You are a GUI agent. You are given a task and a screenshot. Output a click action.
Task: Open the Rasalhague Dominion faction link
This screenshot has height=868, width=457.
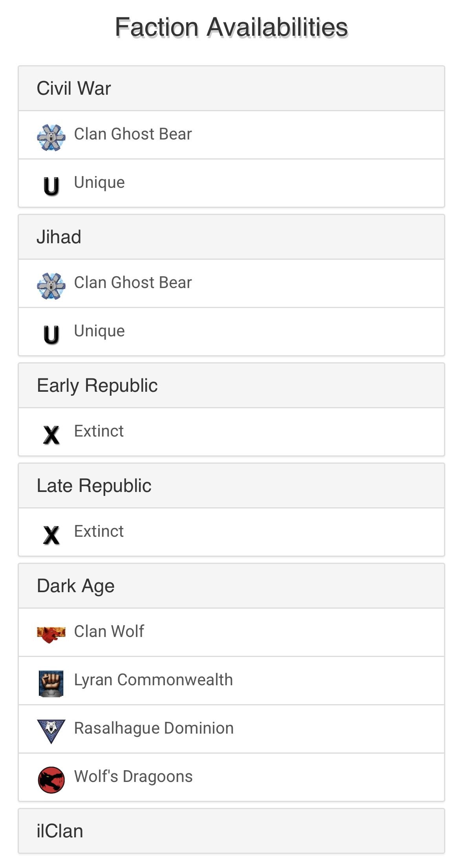click(x=154, y=728)
